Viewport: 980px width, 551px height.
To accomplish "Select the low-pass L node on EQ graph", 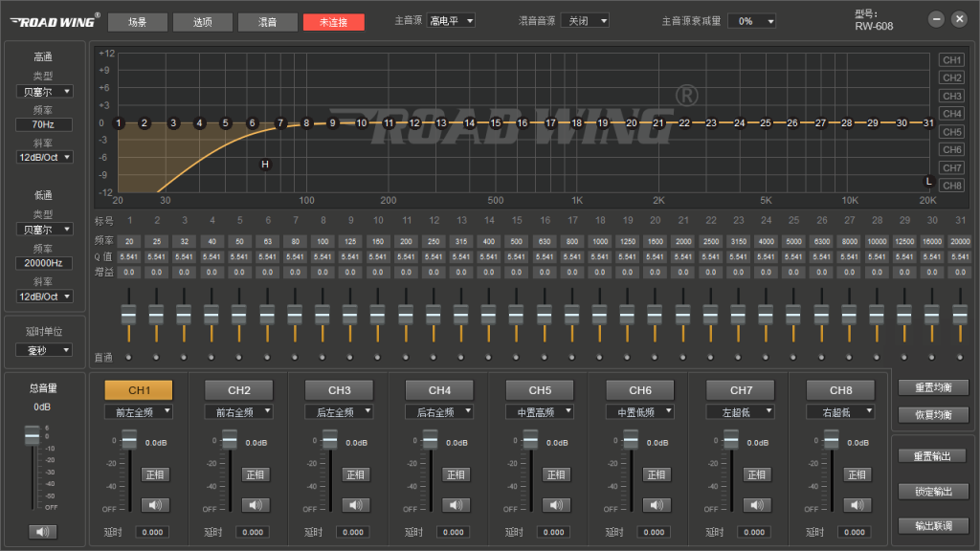I will click(928, 181).
